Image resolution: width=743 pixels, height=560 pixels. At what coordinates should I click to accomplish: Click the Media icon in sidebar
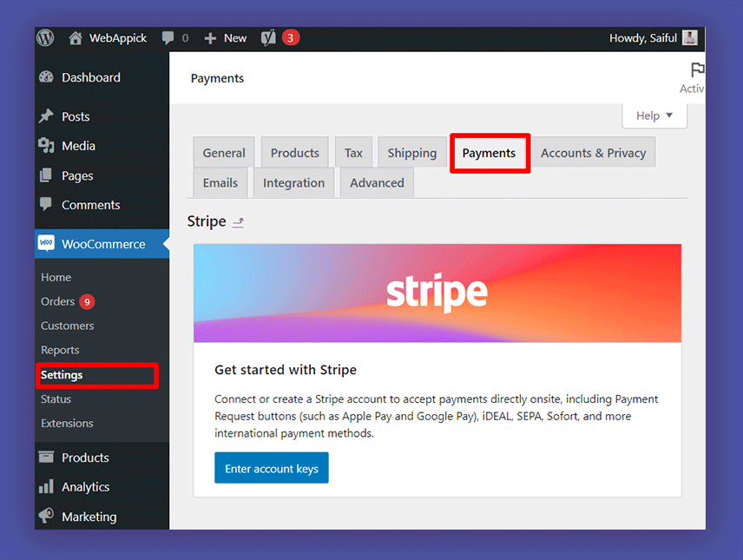(x=47, y=146)
